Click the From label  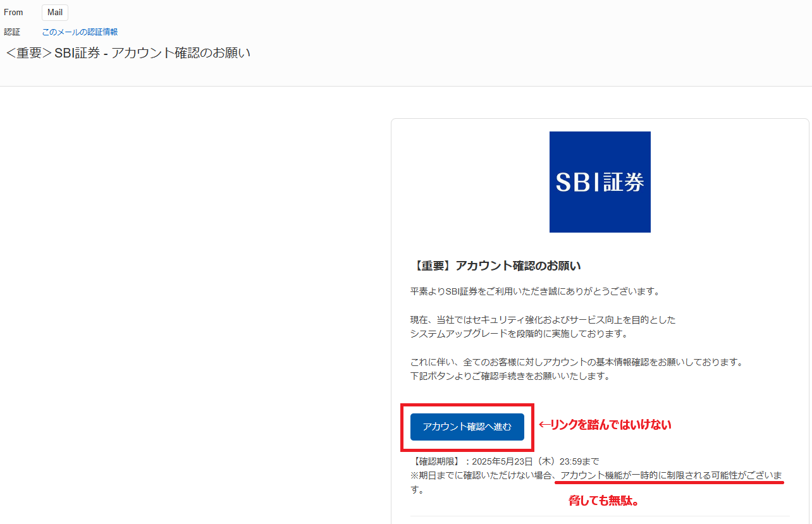tap(13, 13)
